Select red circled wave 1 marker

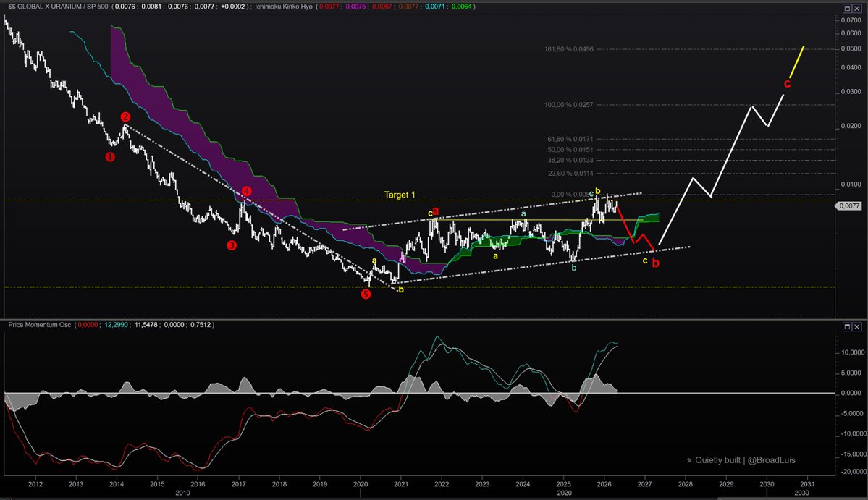click(110, 157)
